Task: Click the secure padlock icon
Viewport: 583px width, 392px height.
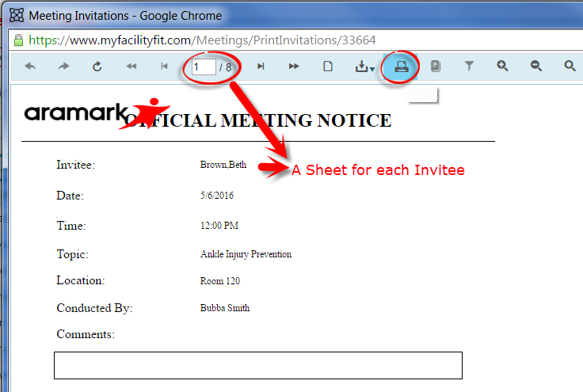Action: (x=17, y=40)
